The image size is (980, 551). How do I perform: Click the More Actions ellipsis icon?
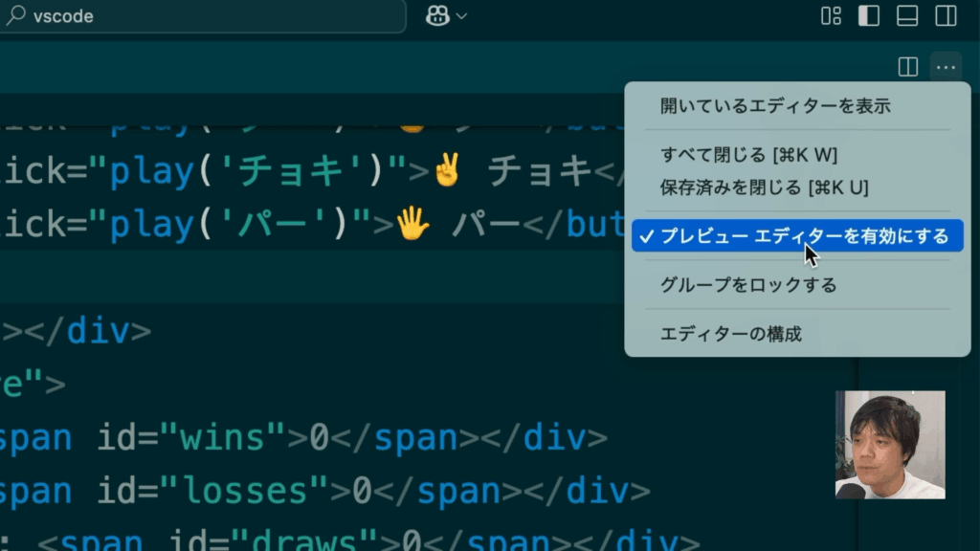pyautogui.click(x=946, y=67)
